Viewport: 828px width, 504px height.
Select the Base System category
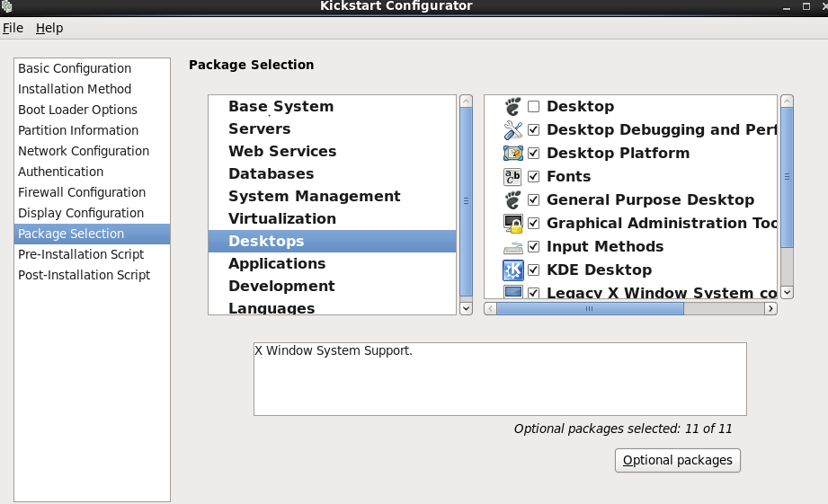(x=332, y=107)
